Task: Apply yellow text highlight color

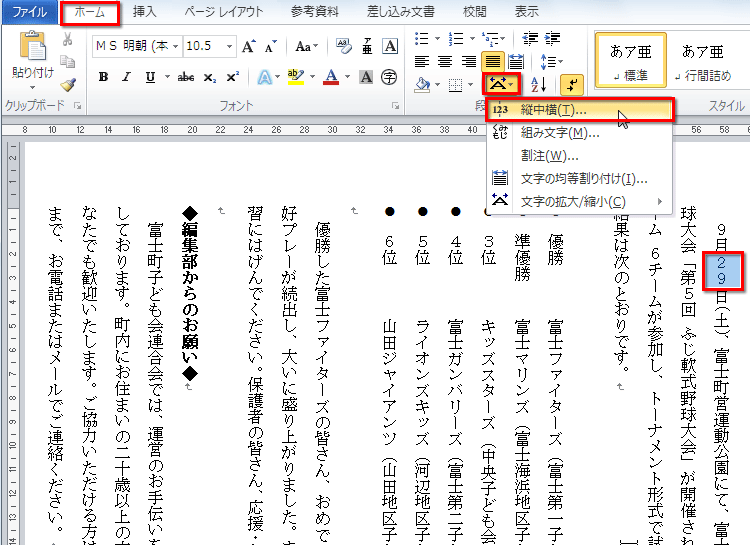Action: pos(296,77)
